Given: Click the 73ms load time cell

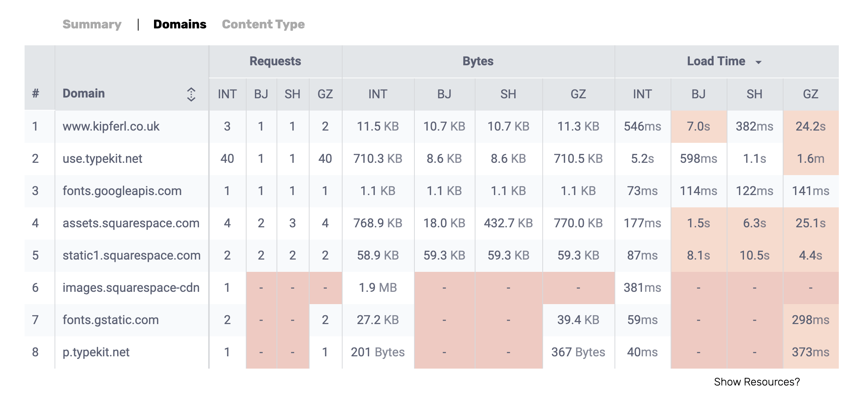Looking at the screenshot, I should click(x=643, y=191).
